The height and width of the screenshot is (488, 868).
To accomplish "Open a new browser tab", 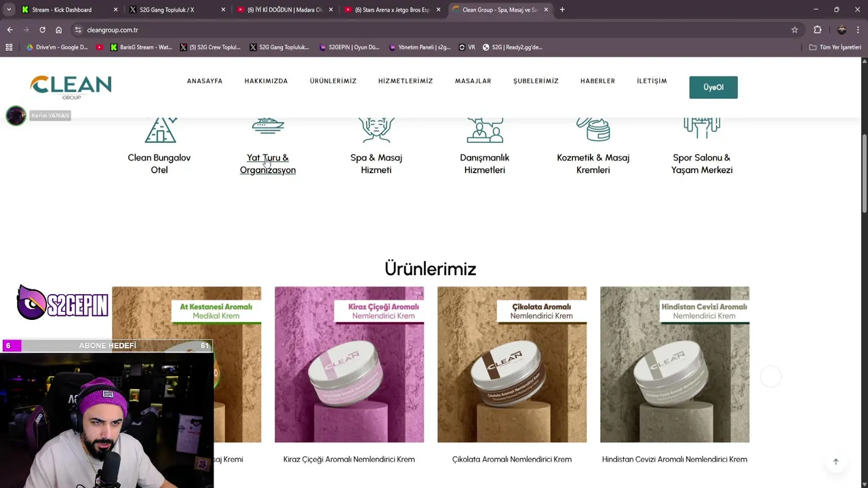I will [x=562, y=9].
